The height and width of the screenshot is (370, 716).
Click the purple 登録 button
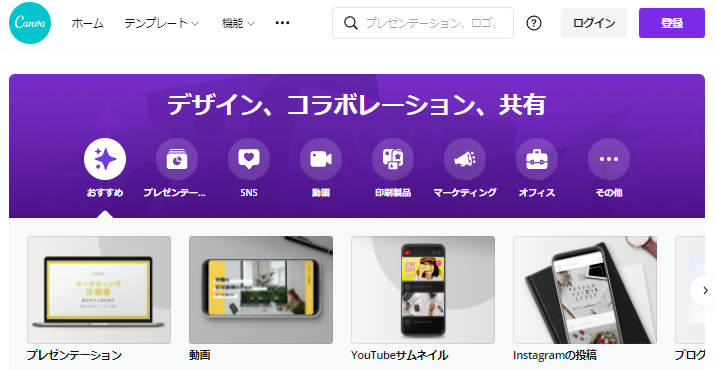tap(672, 23)
